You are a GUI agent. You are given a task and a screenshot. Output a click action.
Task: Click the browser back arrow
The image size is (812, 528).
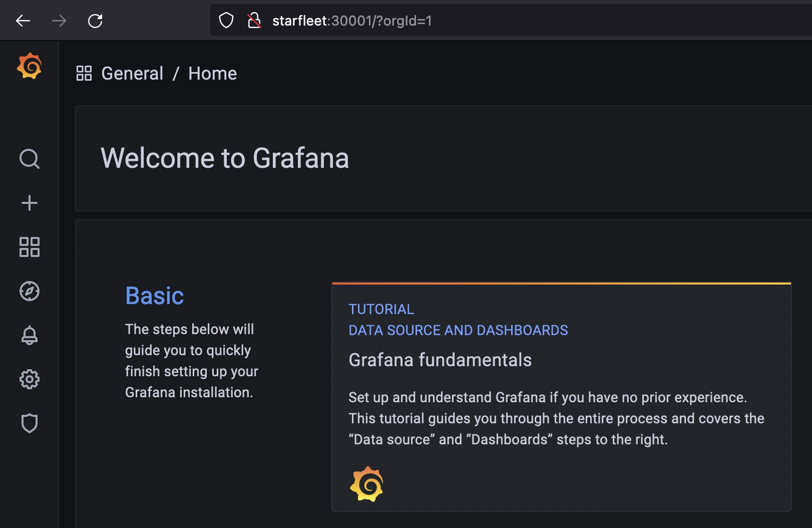click(23, 21)
